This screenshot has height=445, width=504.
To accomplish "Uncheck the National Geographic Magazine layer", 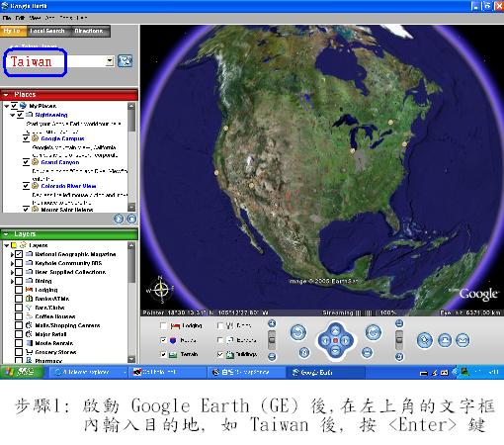I will 19,254.
